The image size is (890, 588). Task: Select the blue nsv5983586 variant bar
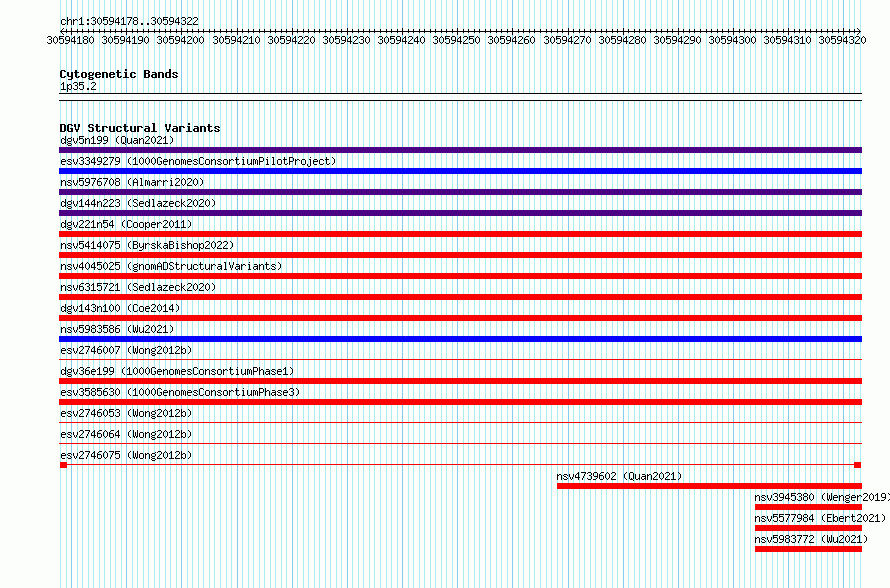pos(460,339)
